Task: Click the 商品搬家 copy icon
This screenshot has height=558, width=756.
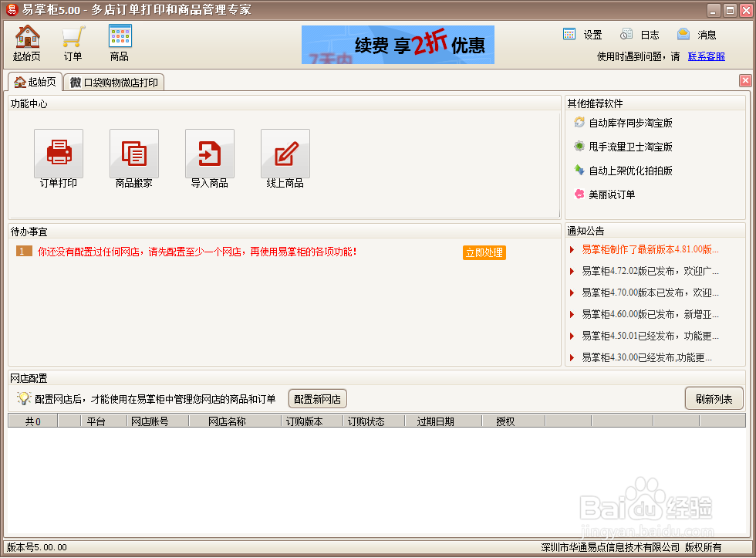Action: pos(134,154)
